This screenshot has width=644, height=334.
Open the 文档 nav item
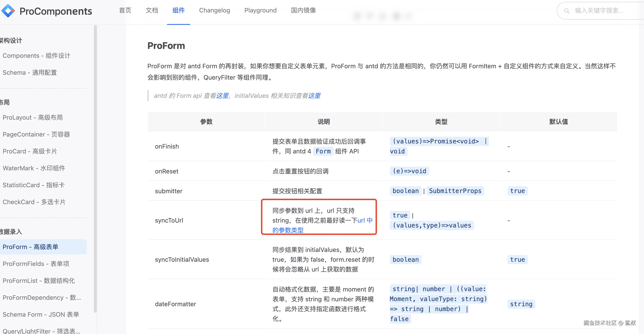tap(152, 10)
